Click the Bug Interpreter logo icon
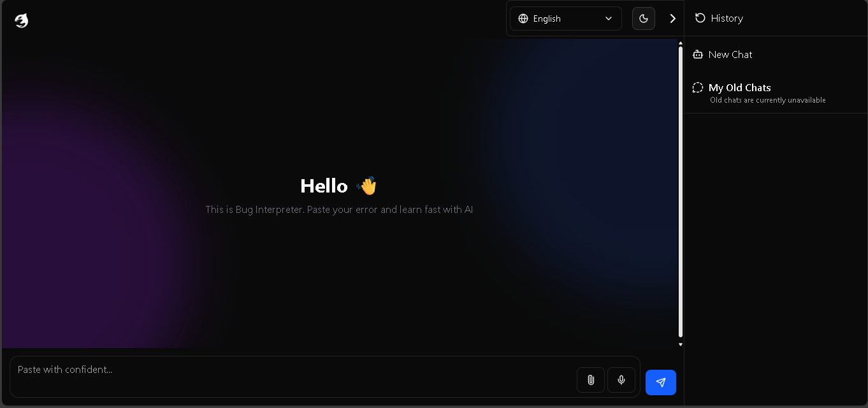Image resolution: width=868 pixels, height=408 pixels. coord(22,21)
